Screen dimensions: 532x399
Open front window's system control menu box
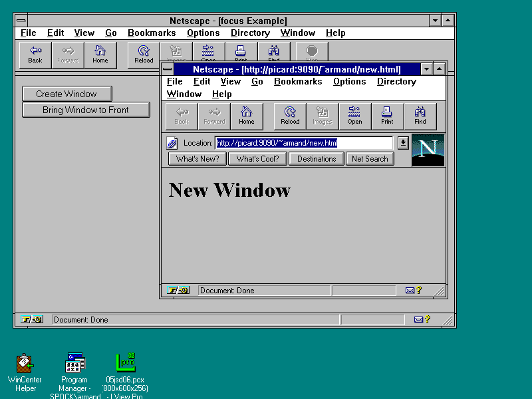(168, 69)
